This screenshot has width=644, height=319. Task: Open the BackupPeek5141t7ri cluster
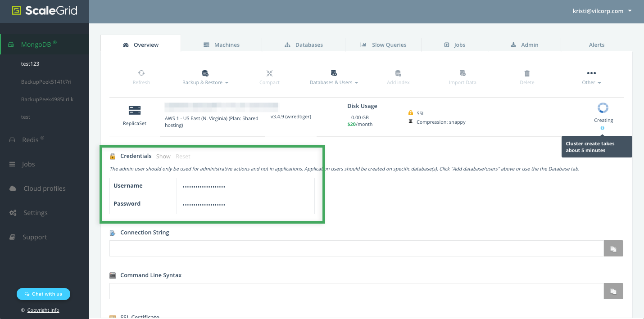pos(46,81)
